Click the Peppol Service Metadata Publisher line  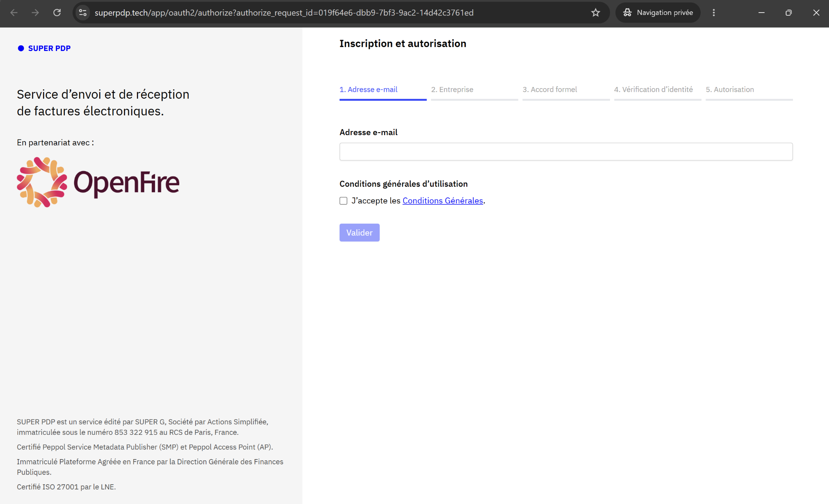[x=145, y=447]
